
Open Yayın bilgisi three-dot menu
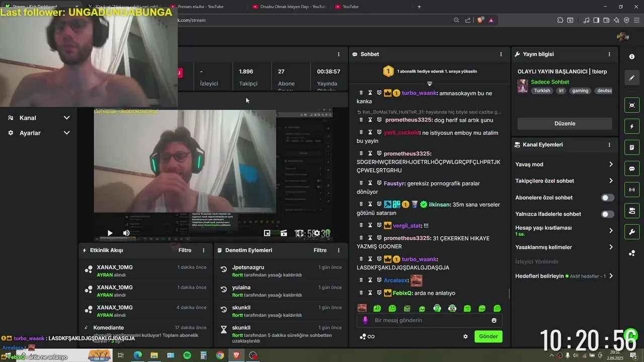609,54
